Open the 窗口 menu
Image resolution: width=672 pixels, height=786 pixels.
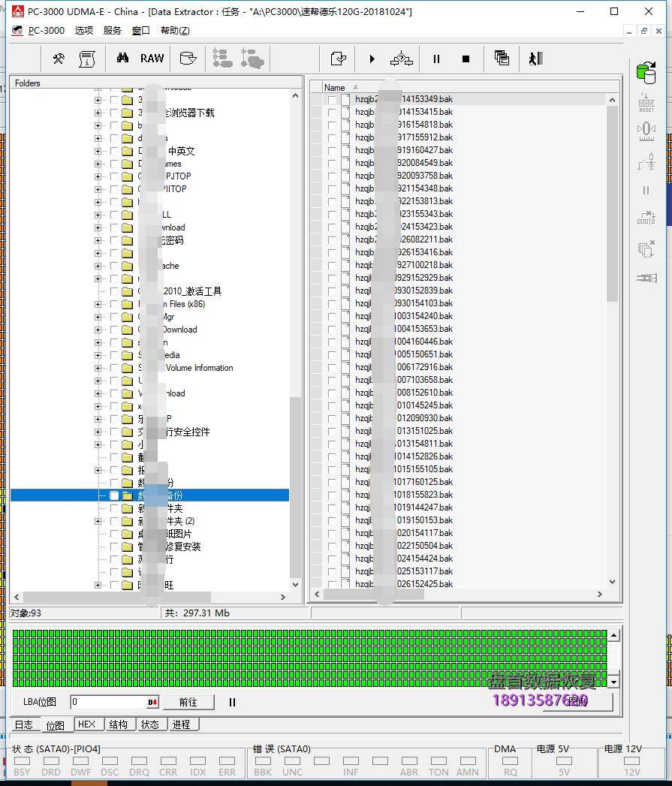click(141, 31)
